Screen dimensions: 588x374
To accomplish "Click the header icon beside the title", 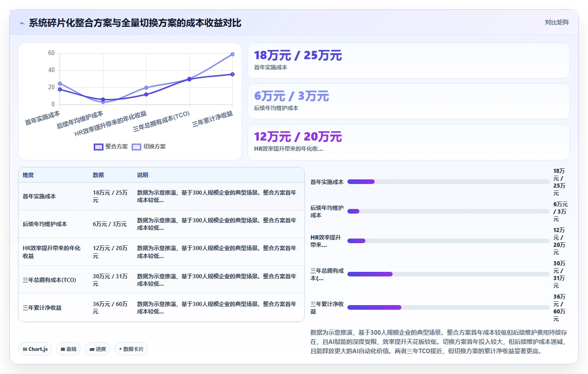I will pos(22,23).
